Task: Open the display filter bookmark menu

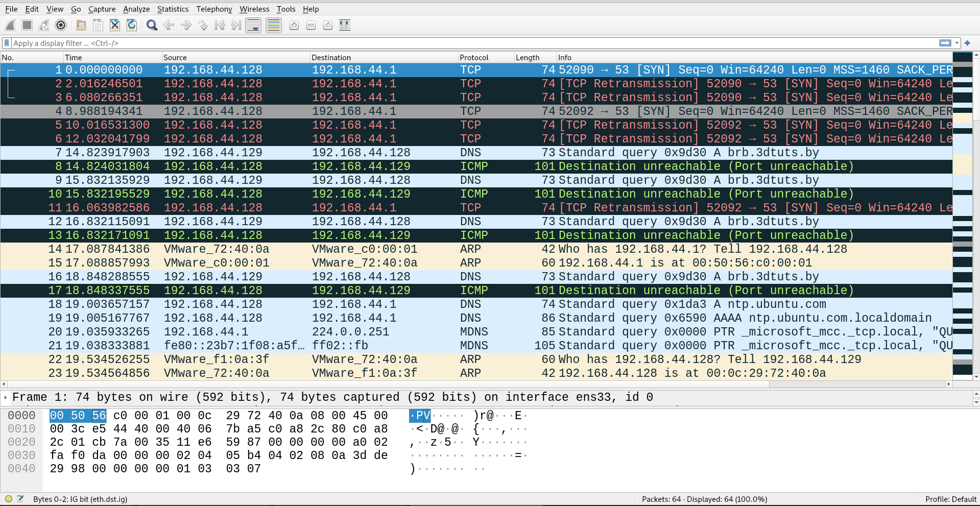Action: [7, 43]
